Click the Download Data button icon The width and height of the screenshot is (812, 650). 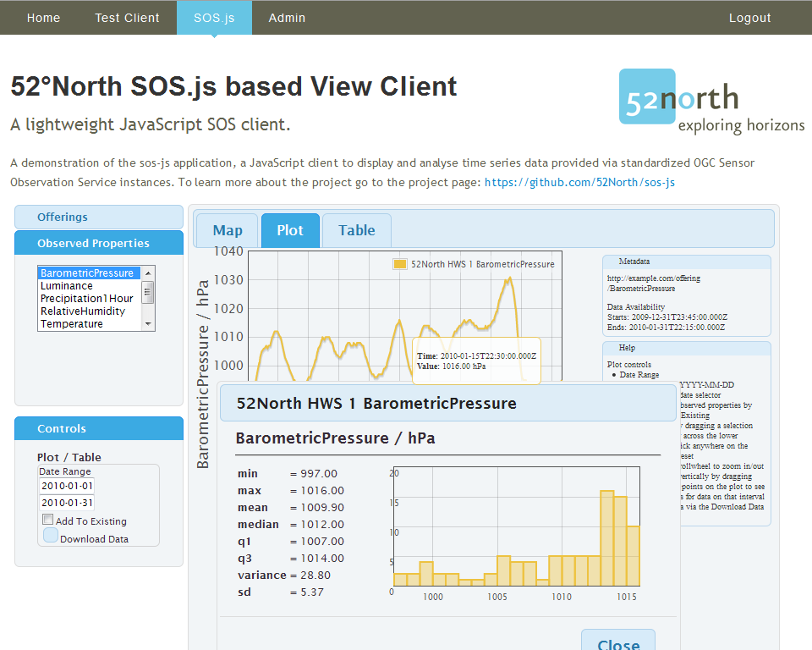[51, 535]
